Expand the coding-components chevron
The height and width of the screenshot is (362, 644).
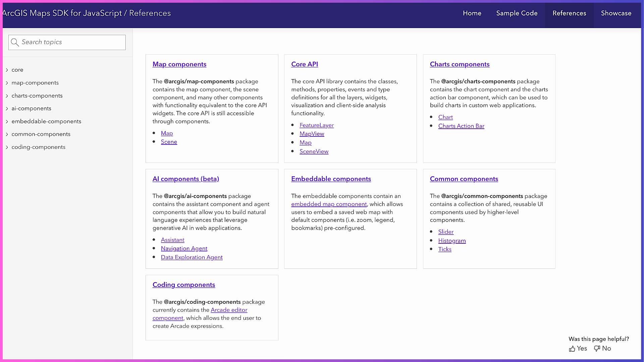coord(7,147)
